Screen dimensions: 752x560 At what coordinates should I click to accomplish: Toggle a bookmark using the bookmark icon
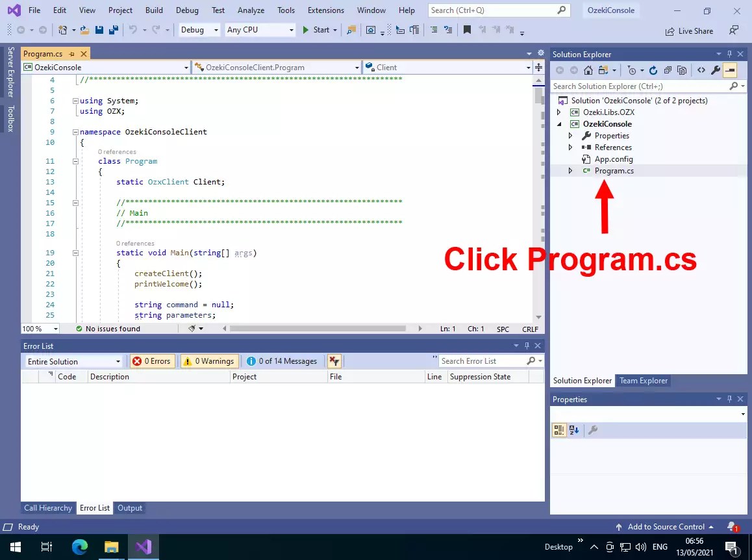click(x=468, y=29)
